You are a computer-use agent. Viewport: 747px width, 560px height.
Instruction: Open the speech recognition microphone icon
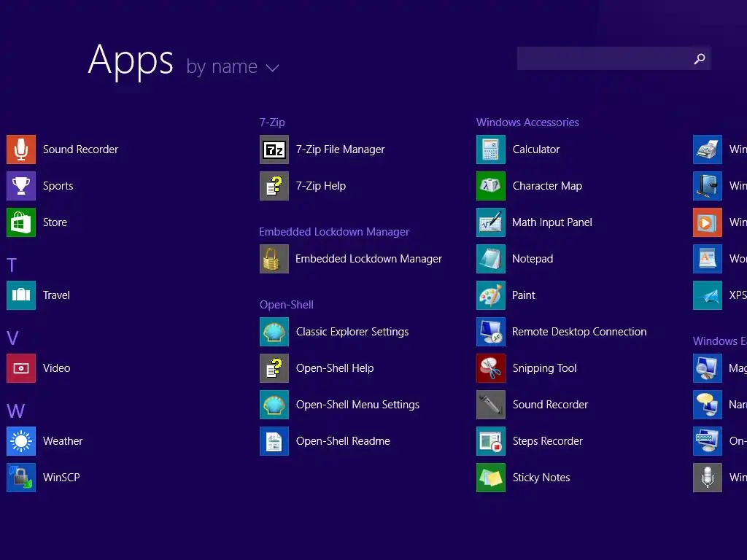[708, 478]
